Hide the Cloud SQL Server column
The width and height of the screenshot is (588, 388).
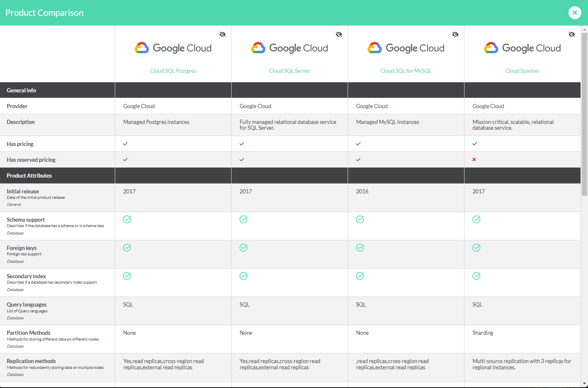point(339,34)
